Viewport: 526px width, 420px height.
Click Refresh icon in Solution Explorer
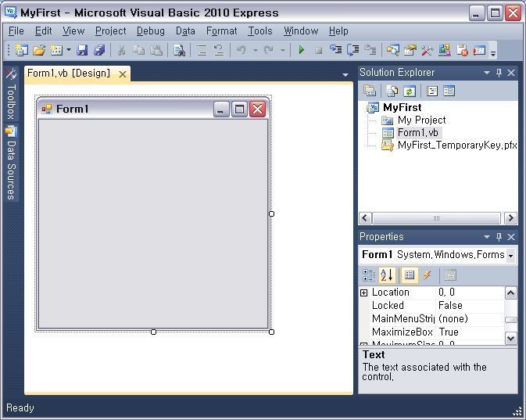[410, 91]
